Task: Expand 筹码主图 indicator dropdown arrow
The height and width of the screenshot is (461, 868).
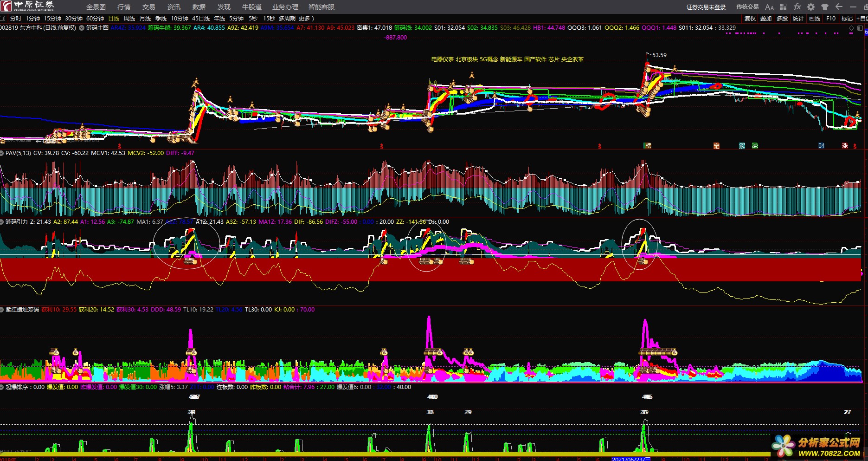Action: [82, 28]
